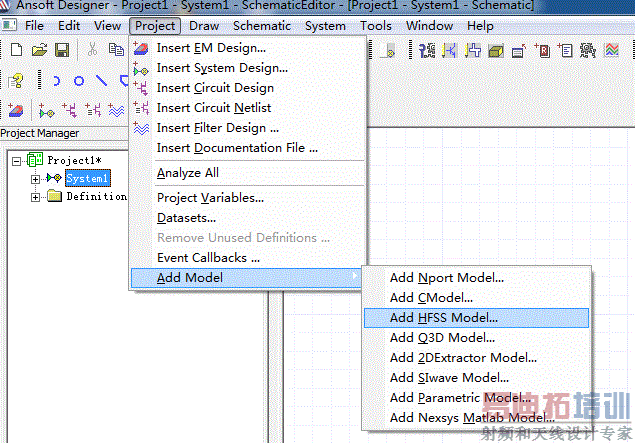Viewport: 635px width, 443px height.
Task: Choose Add Nexsys Matlab Model
Action: [476, 417]
